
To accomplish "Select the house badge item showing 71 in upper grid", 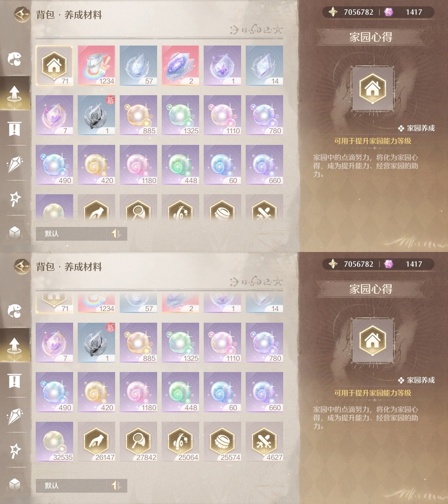I will coord(54,65).
